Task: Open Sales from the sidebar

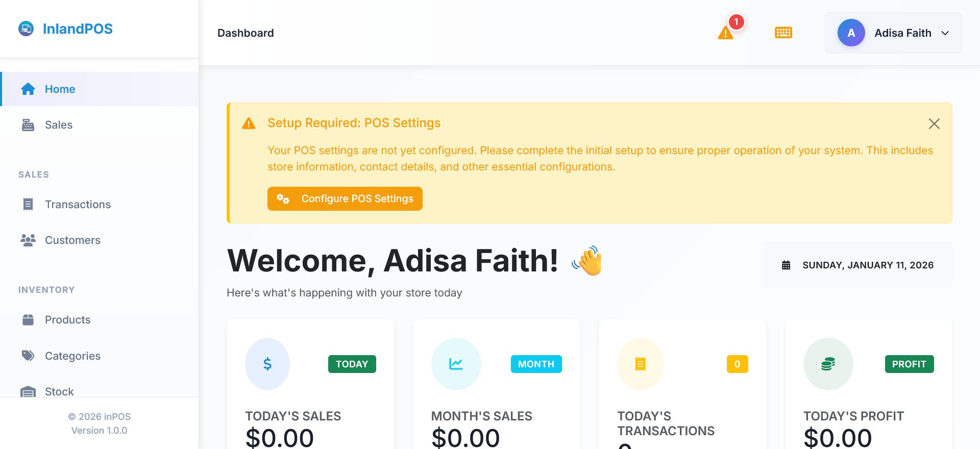Action: [58, 125]
